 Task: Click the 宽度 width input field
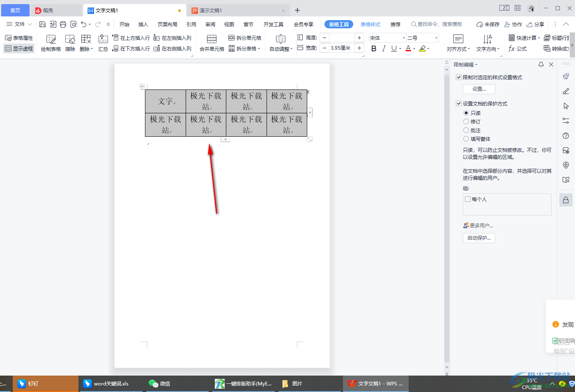pyautogui.click(x=342, y=48)
